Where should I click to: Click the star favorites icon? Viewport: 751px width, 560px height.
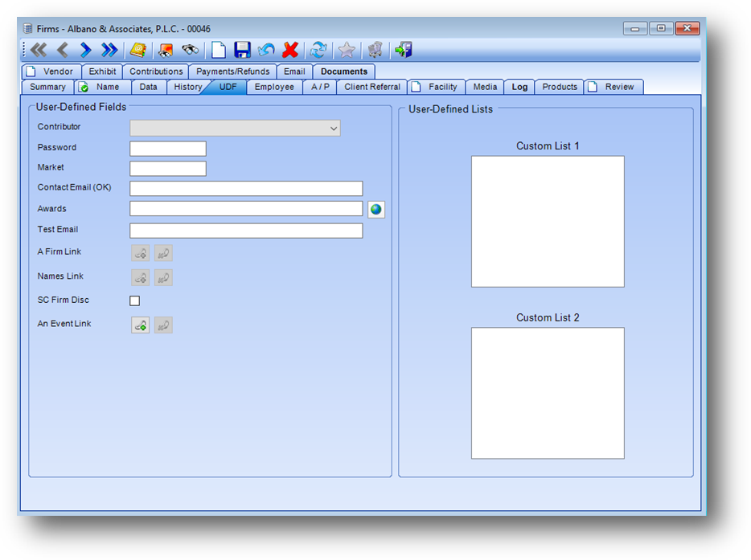pos(347,50)
